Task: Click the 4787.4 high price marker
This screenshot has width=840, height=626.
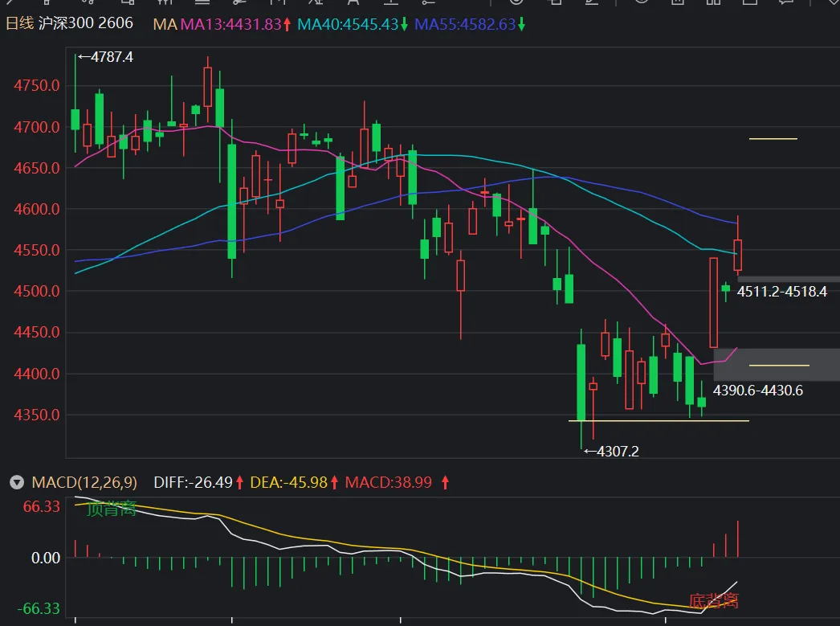Action: point(105,57)
